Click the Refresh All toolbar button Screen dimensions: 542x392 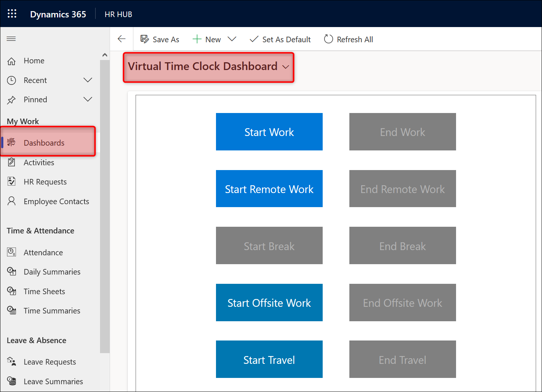[x=348, y=39]
